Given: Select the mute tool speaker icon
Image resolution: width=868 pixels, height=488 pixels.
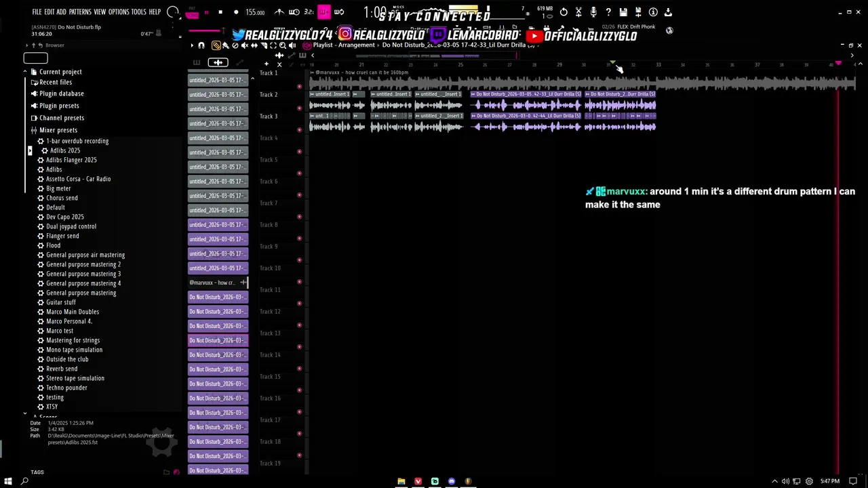Looking at the screenshot, I should 245,45.
